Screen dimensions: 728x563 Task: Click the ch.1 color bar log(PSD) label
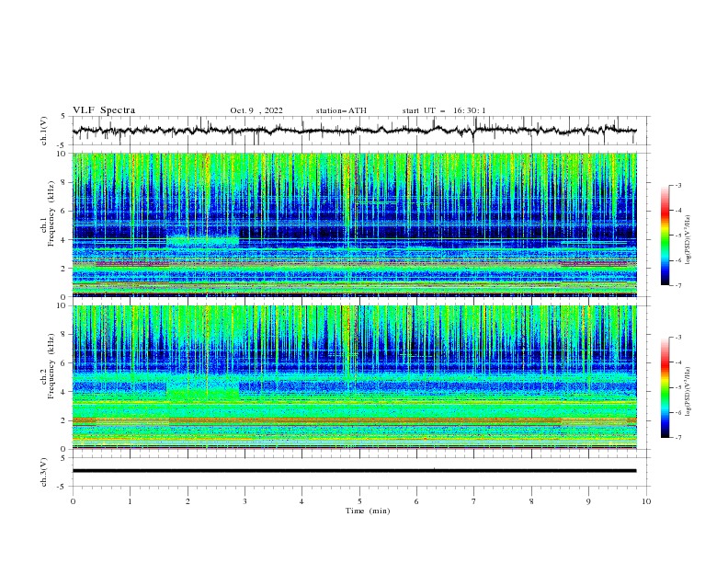point(688,240)
